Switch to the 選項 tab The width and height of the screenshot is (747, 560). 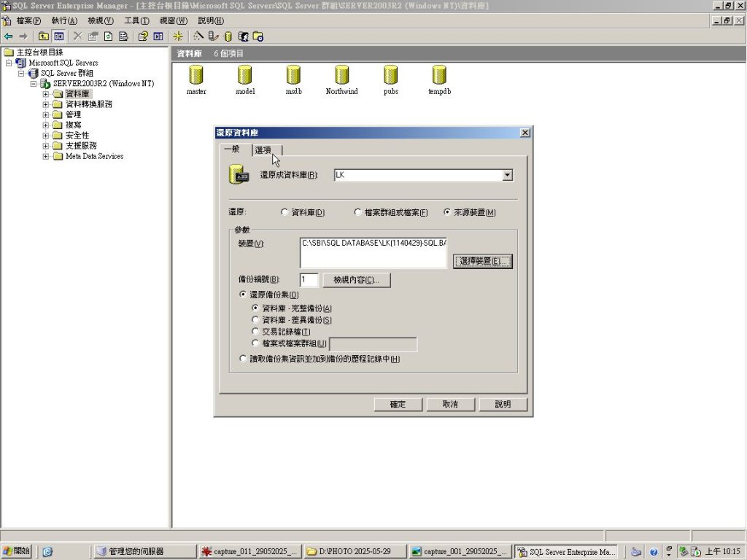tap(264, 150)
